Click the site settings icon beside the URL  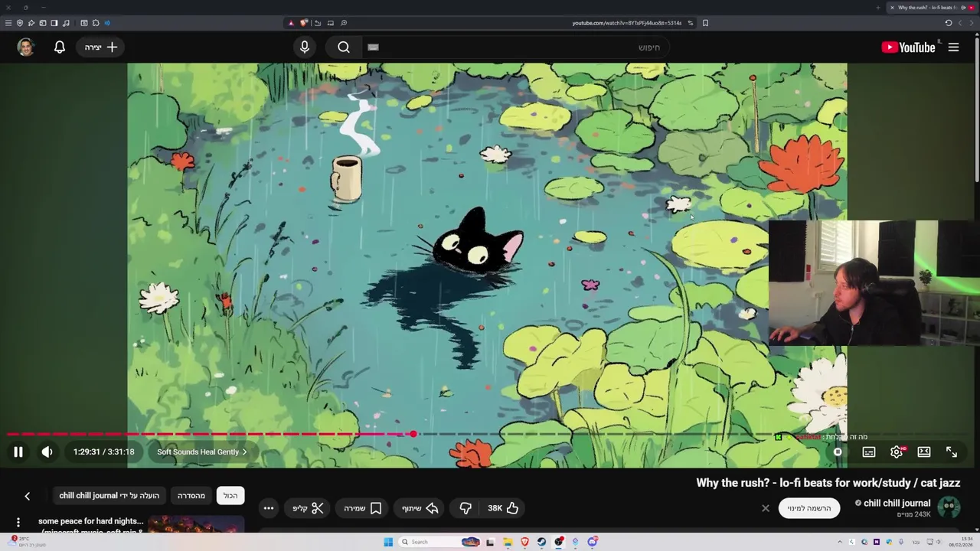(x=690, y=23)
